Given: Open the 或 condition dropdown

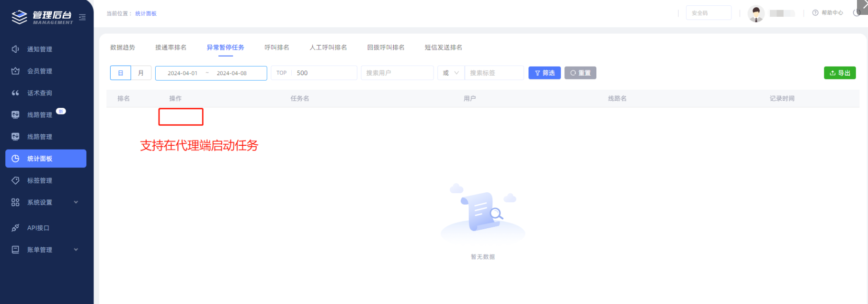Looking at the screenshot, I should click(451, 73).
